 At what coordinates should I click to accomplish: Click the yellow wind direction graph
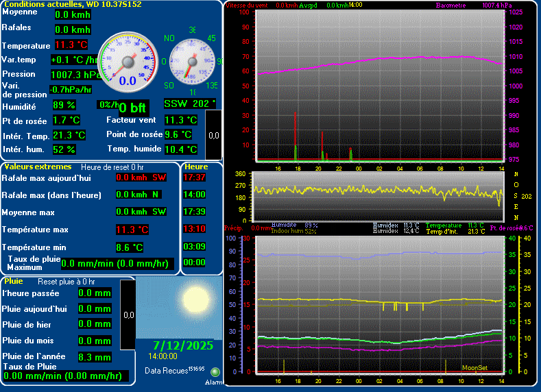(378, 196)
